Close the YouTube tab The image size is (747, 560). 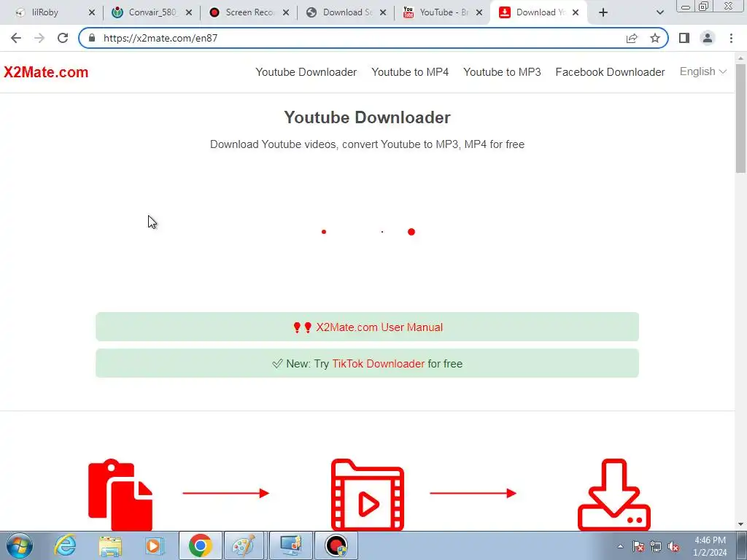(479, 12)
